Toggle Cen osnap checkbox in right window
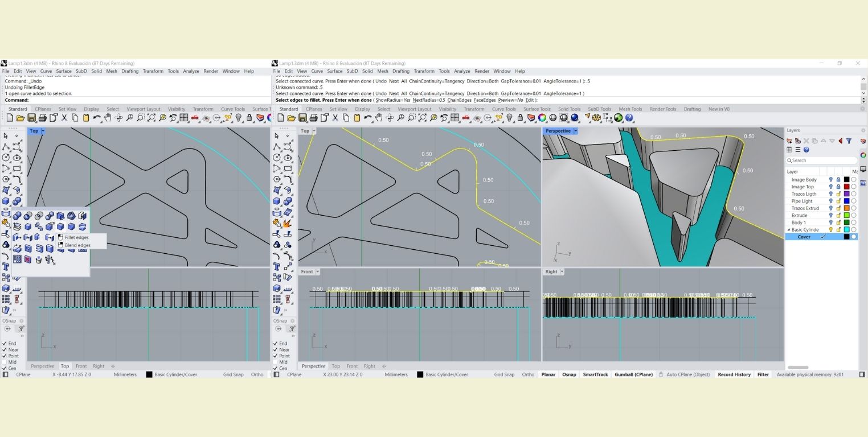This screenshot has width=868, height=437. 276,368
